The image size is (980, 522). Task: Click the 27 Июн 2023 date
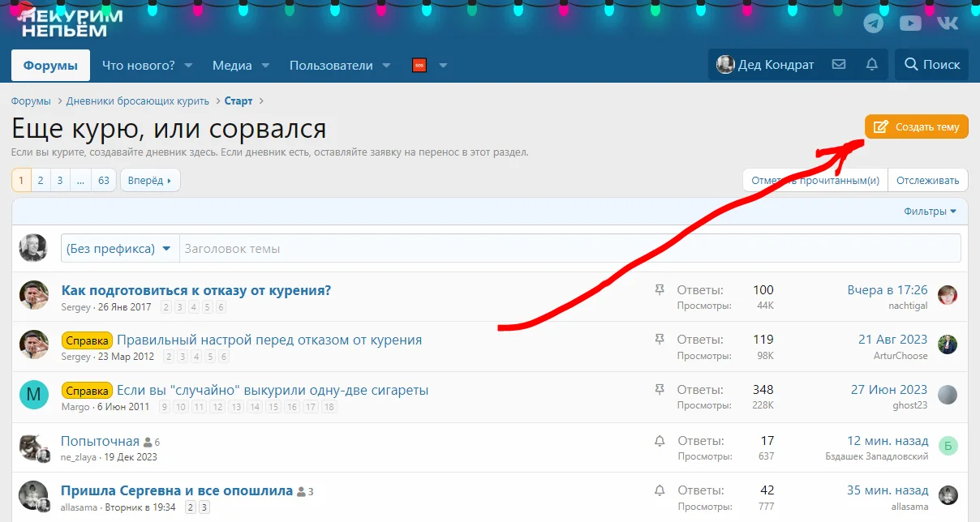[889, 389]
